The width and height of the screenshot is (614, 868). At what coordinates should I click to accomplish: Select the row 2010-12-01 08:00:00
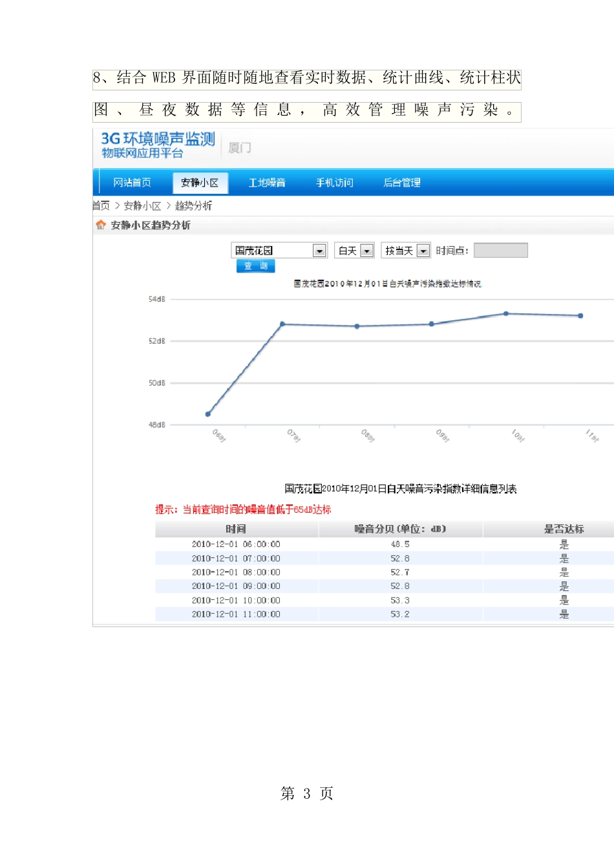coord(385,572)
